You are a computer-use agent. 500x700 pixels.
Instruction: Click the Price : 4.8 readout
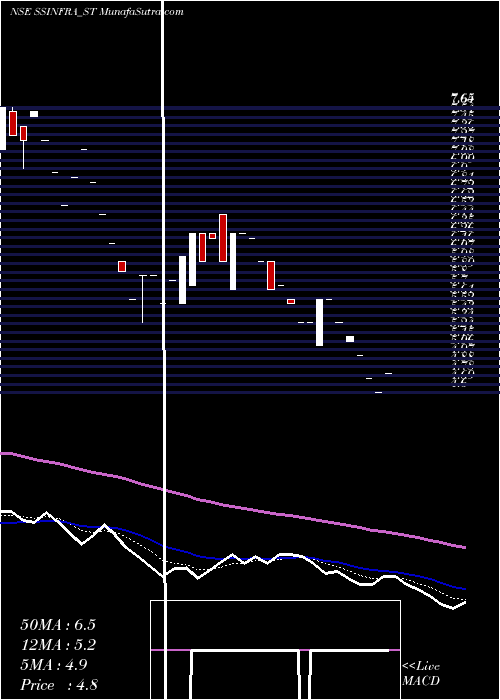59,685
